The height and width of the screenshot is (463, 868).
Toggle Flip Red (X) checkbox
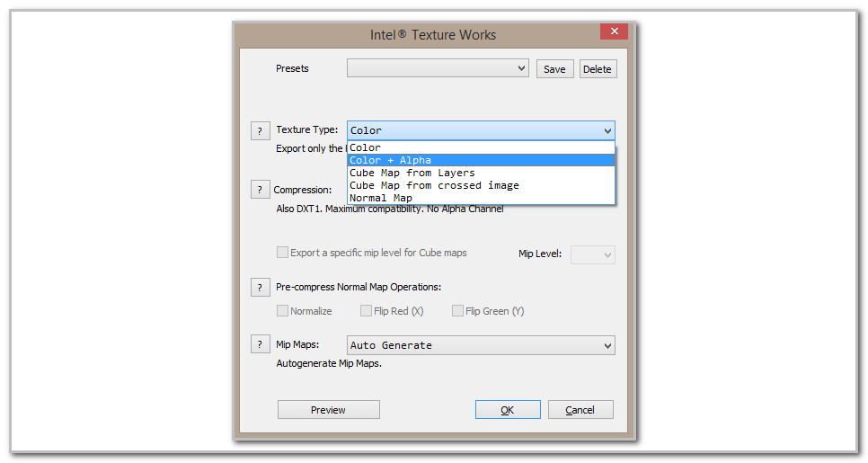point(366,311)
